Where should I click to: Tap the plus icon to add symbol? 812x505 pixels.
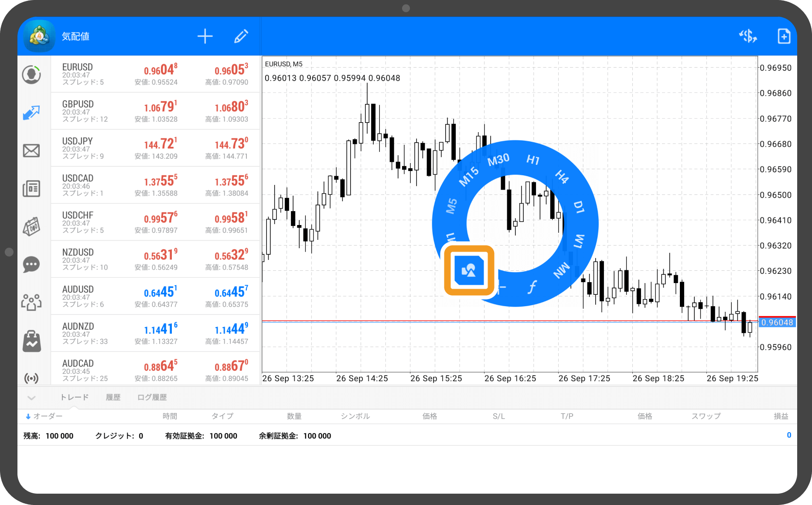pyautogui.click(x=205, y=36)
